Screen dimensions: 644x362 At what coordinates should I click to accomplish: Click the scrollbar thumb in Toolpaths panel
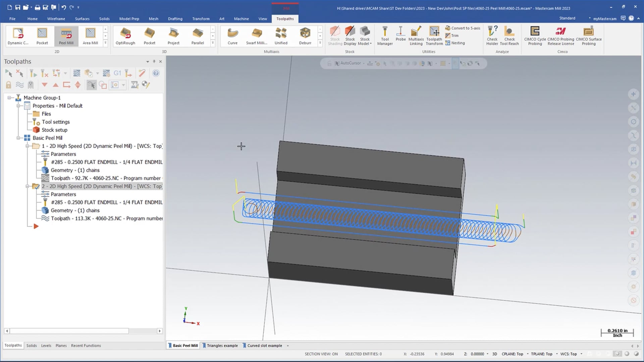[69, 331]
